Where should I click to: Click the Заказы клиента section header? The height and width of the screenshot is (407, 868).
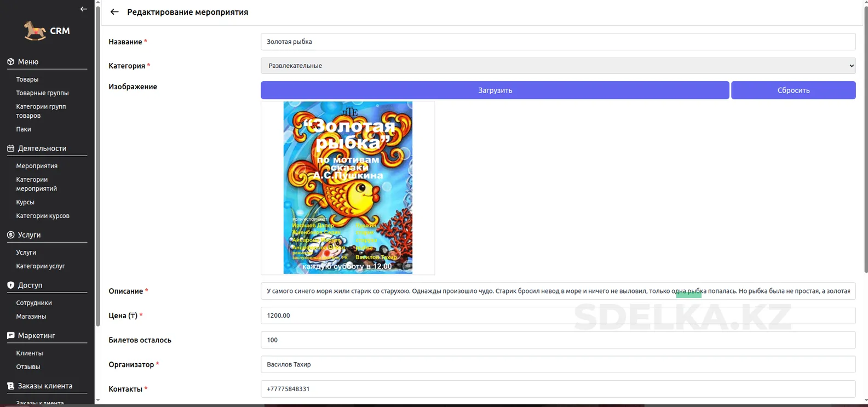pyautogui.click(x=45, y=386)
